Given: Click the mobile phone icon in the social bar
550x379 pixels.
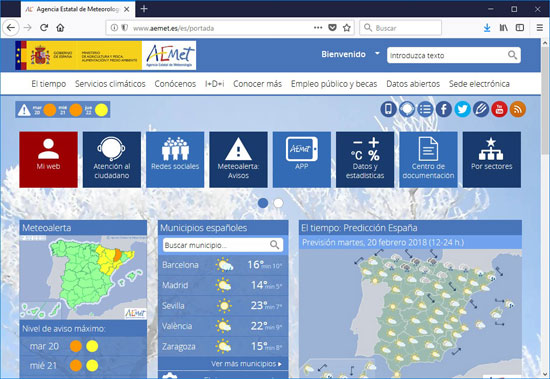Looking at the screenshot, I should coord(388,109).
